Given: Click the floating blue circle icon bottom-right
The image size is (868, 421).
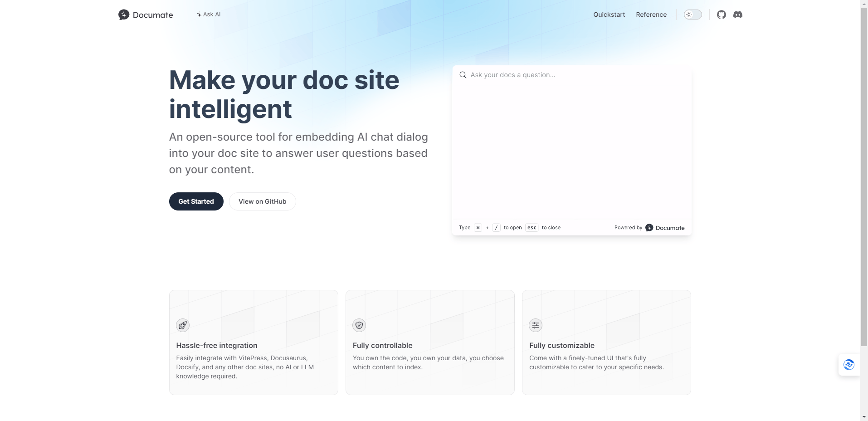Looking at the screenshot, I should point(849,364).
